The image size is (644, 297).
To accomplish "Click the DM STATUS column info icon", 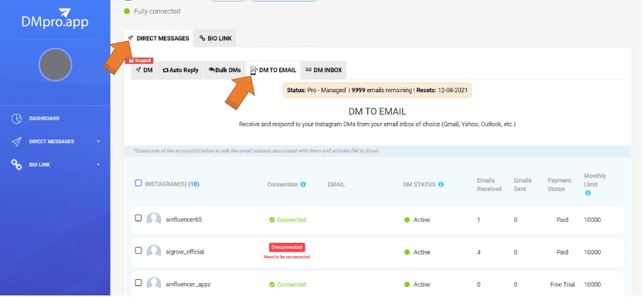I will (441, 184).
